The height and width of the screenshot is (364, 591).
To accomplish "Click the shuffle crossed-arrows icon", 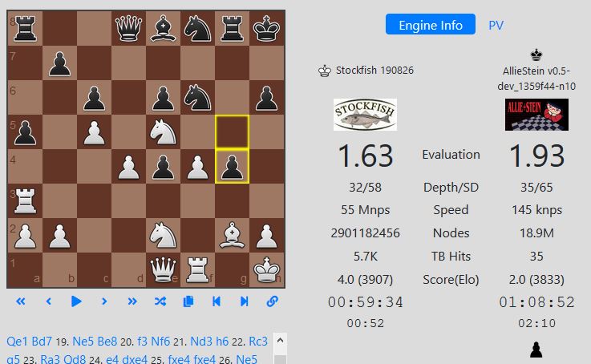I will 160,301.
